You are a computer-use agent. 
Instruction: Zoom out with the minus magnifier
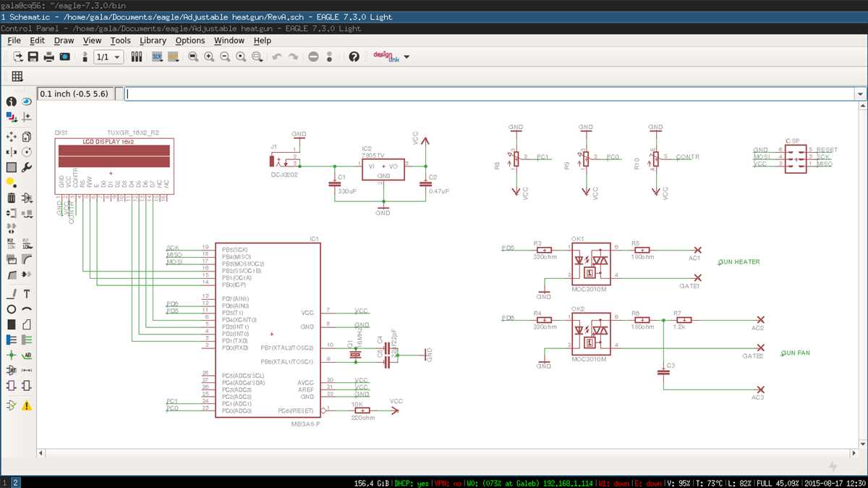[225, 56]
